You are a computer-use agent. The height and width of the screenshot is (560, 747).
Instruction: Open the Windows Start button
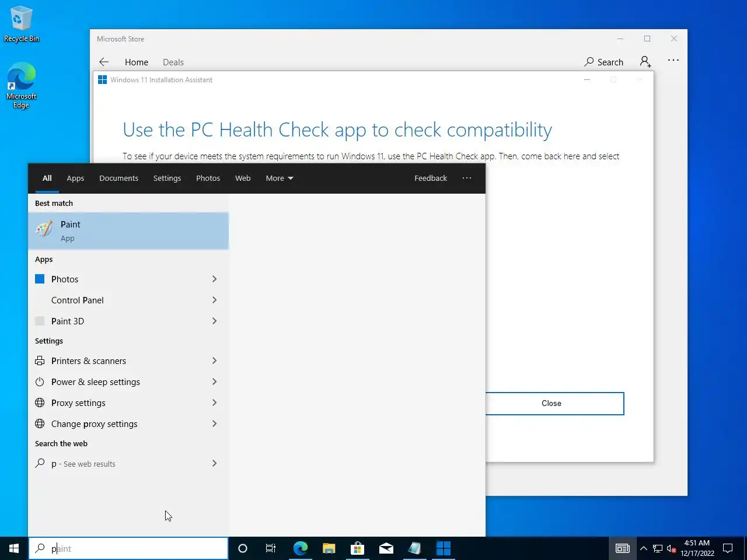click(x=14, y=548)
